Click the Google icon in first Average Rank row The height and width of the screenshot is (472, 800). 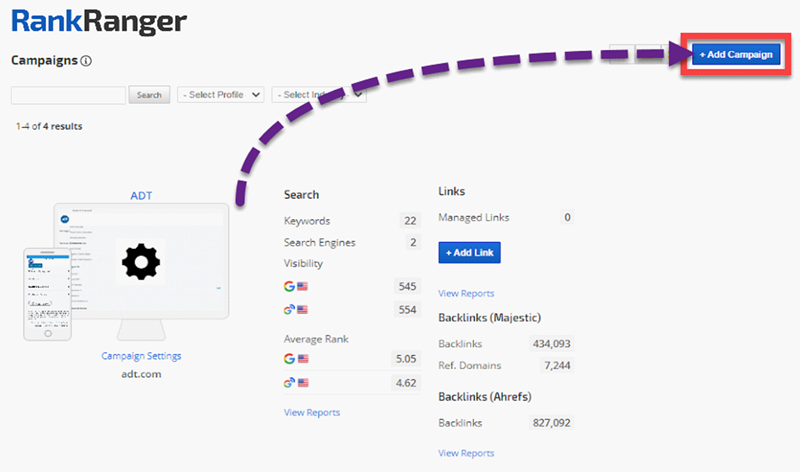click(x=290, y=358)
